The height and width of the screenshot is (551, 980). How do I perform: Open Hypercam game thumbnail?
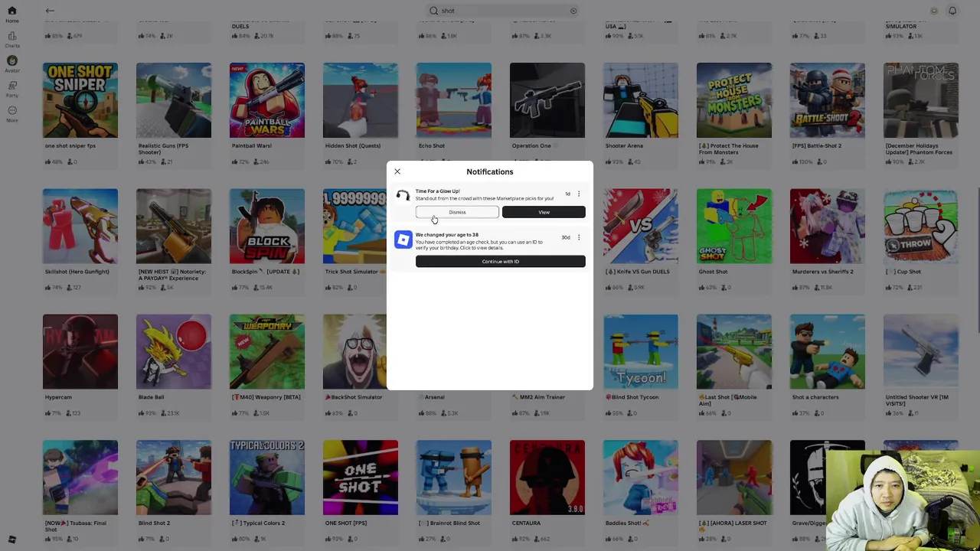(x=80, y=351)
